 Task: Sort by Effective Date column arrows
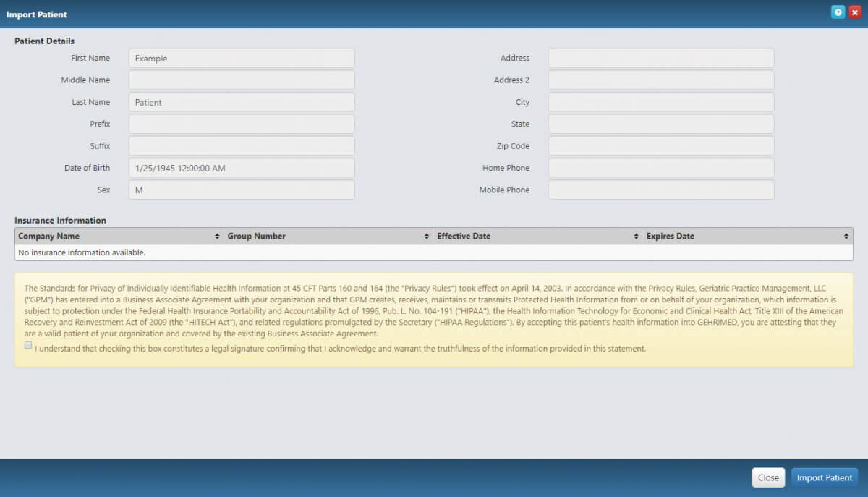coord(637,237)
